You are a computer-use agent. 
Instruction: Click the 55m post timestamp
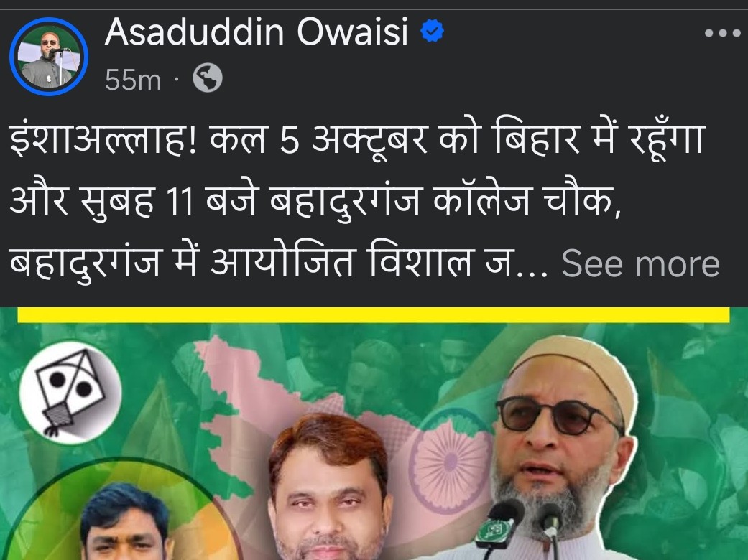tap(133, 80)
